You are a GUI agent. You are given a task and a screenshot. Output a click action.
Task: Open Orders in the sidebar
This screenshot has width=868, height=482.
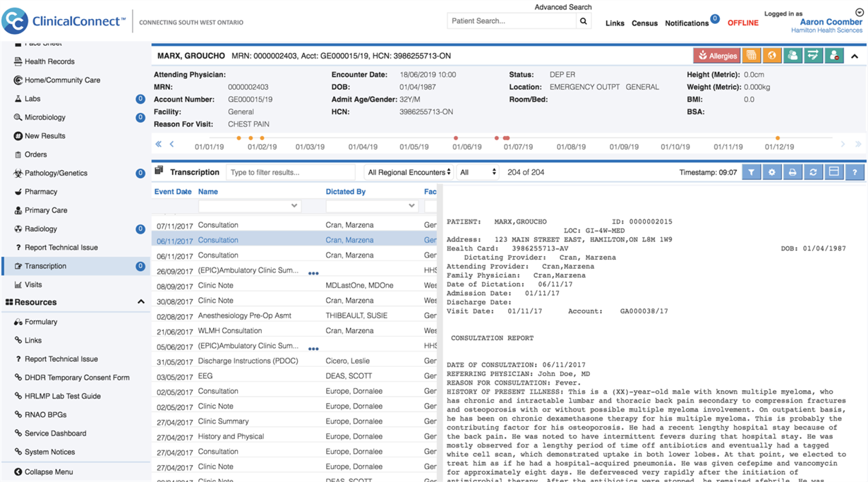coord(36,155)
